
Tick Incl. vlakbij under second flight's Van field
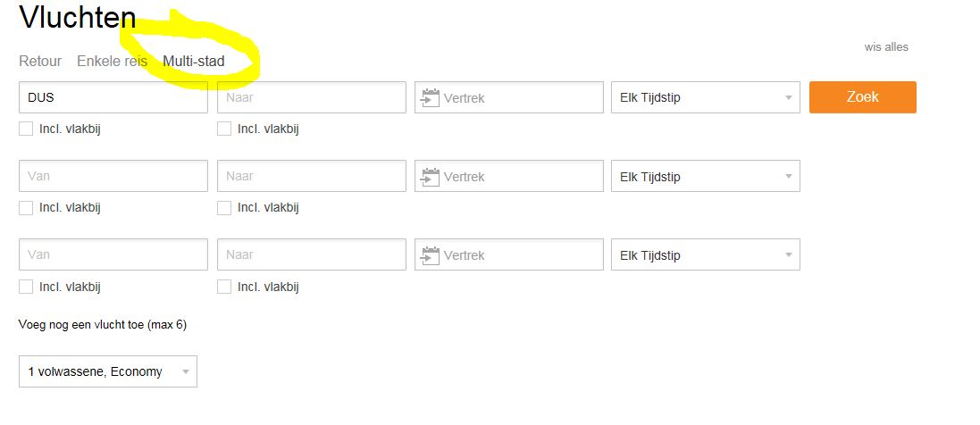[26, 207]
